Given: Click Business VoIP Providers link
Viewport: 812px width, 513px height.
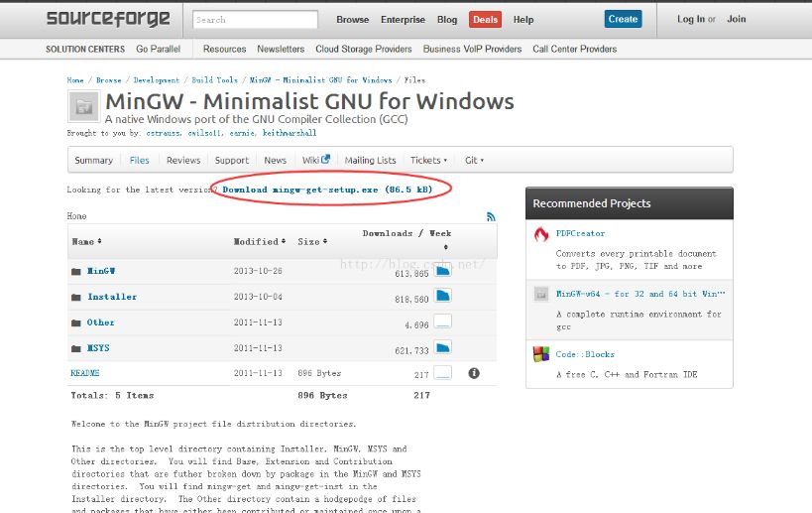Looking at the screenshot, I should [x=472, y=49].
